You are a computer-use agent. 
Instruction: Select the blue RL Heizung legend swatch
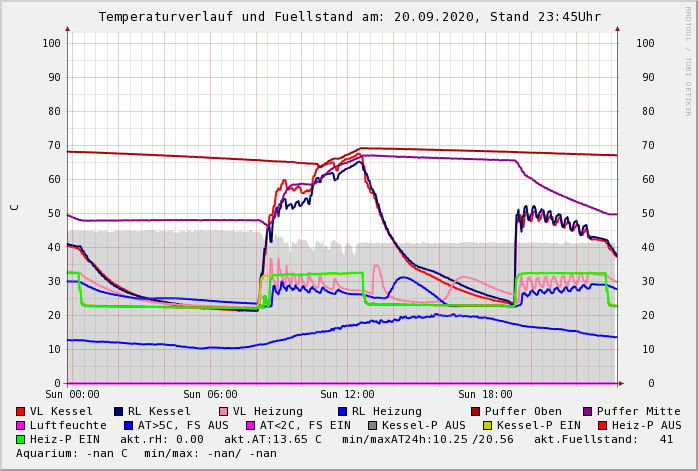[342, 411]
